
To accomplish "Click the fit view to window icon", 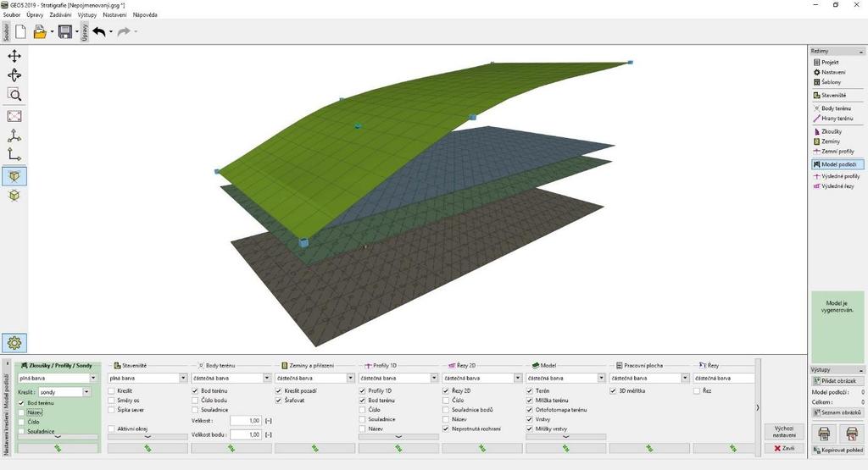I will (14, 116).
